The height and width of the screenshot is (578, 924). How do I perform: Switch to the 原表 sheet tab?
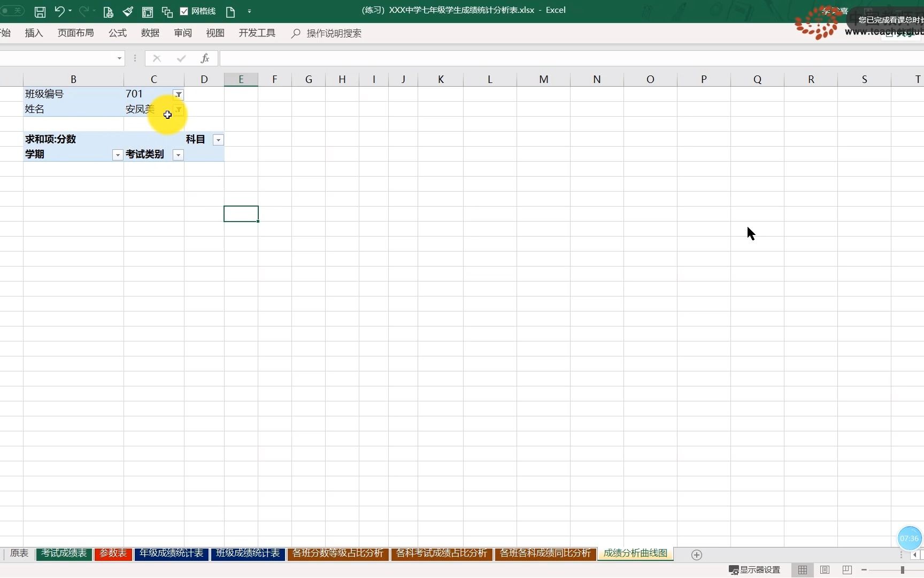coord(19,553)
